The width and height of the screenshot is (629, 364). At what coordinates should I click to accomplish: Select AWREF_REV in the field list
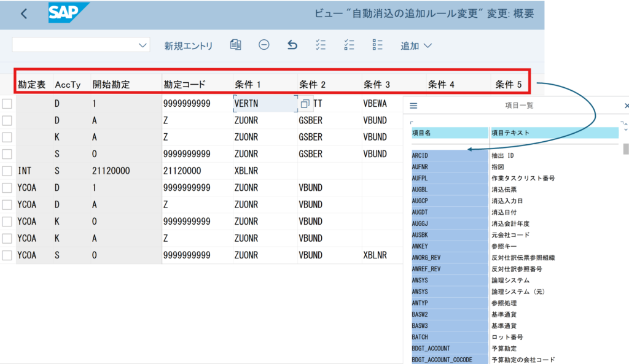pos(450,269)
